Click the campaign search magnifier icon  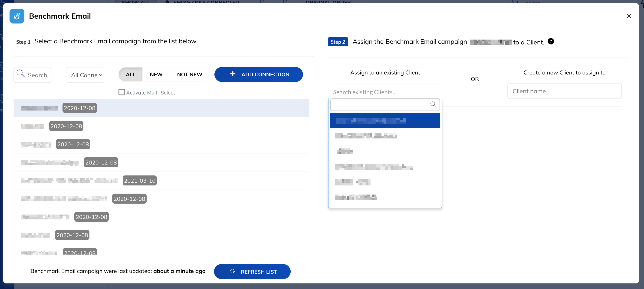coord(20,74)
